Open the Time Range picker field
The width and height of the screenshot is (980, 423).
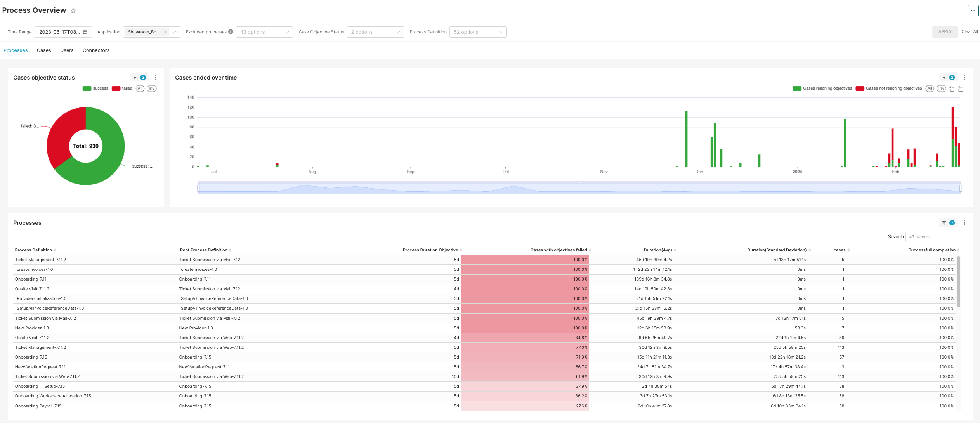tap(63, 32)
